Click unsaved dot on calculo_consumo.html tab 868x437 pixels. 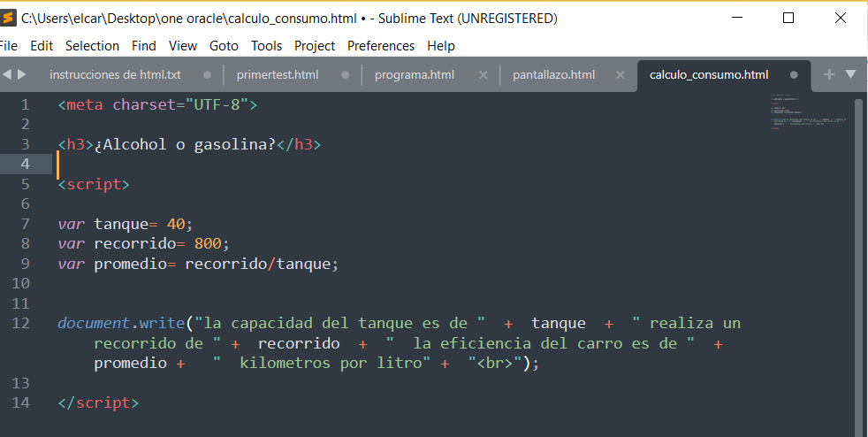coord(794,75)
